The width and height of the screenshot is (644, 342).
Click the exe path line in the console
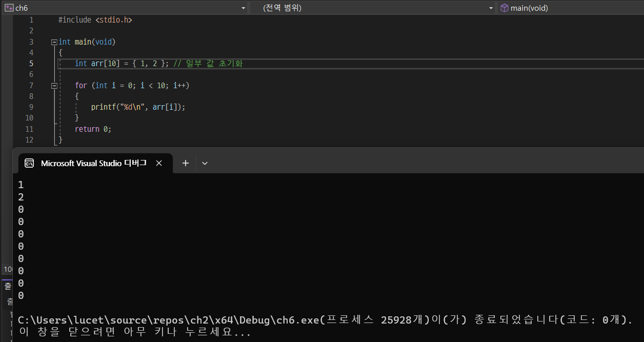click(325, 320)
